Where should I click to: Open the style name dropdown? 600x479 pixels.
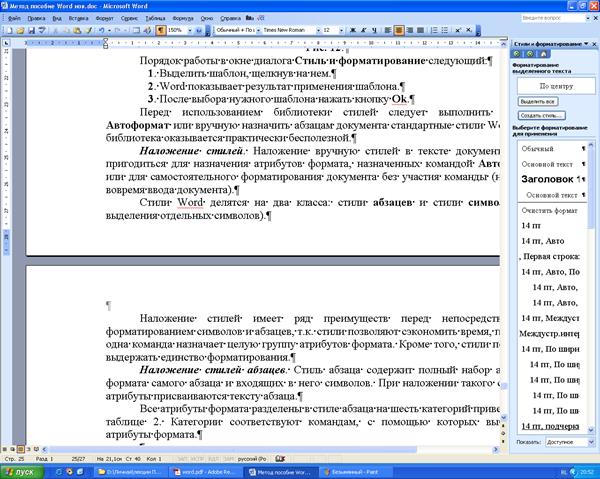[259, 30]
